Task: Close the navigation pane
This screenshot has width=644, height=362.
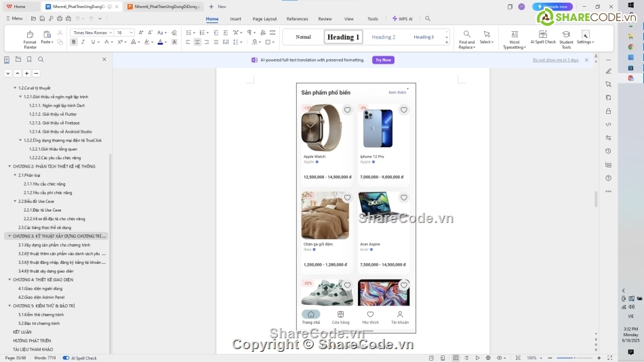Action: pyautogui.click(x=104, y=59)
